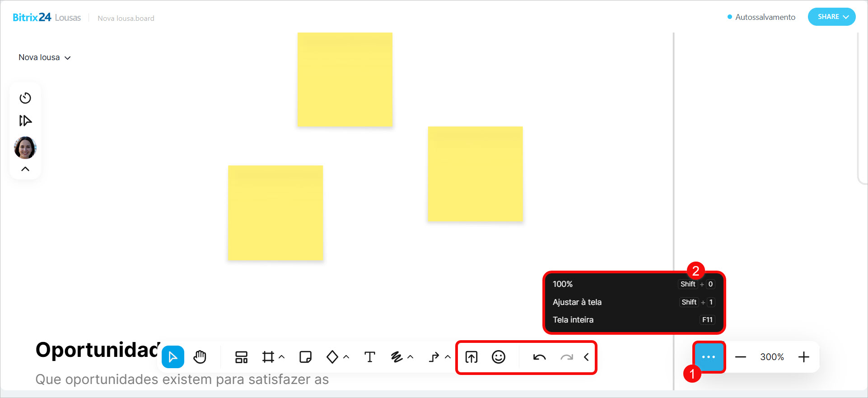Select the diamond shape tool
868x398 pixels.
point(332,357)
